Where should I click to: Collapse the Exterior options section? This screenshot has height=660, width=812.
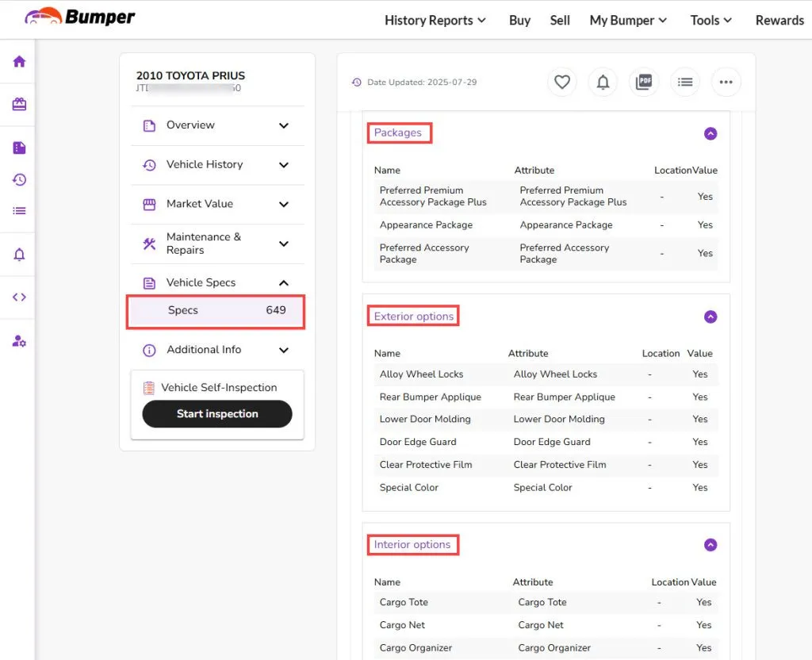[710, 317]
